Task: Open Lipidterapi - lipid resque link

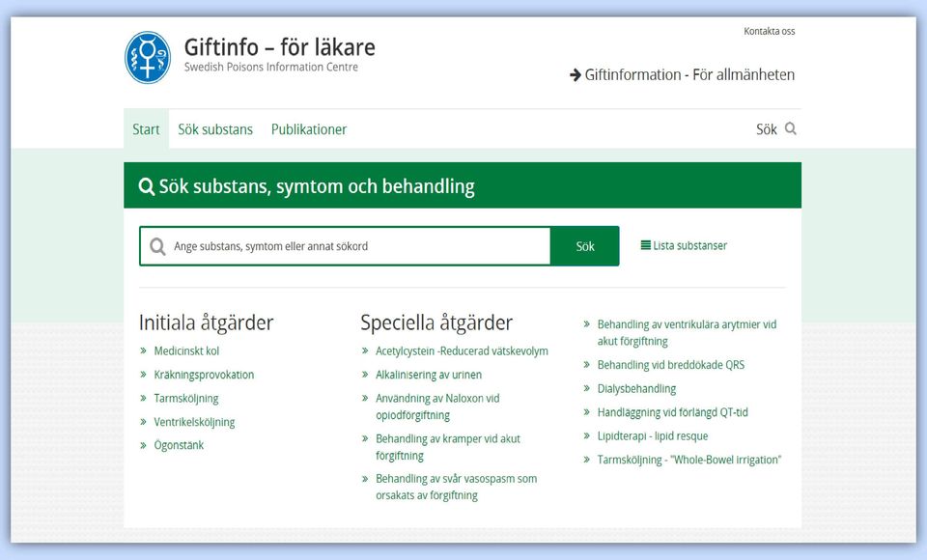Action: click(652, 435)
